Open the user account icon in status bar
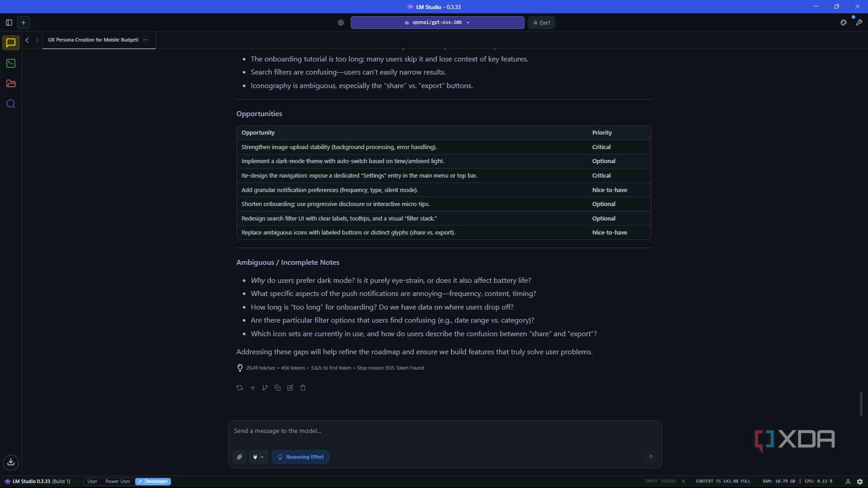This screenshot has width=868, height=488. click(848, 481)
